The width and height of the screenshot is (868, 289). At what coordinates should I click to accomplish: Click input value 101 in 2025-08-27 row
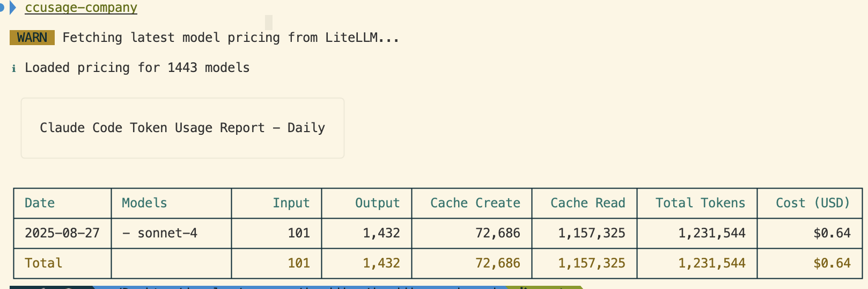[299, 233]
